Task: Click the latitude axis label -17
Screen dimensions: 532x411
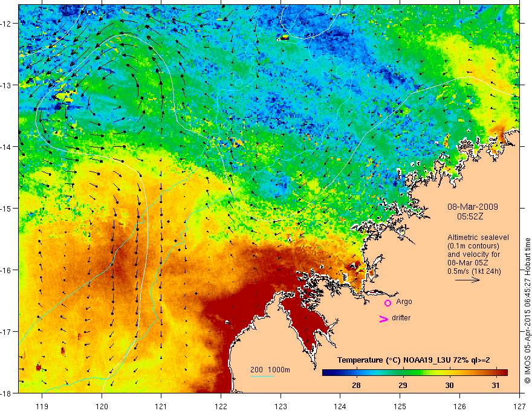Action: pyautogui.click(x=6, y=331)
